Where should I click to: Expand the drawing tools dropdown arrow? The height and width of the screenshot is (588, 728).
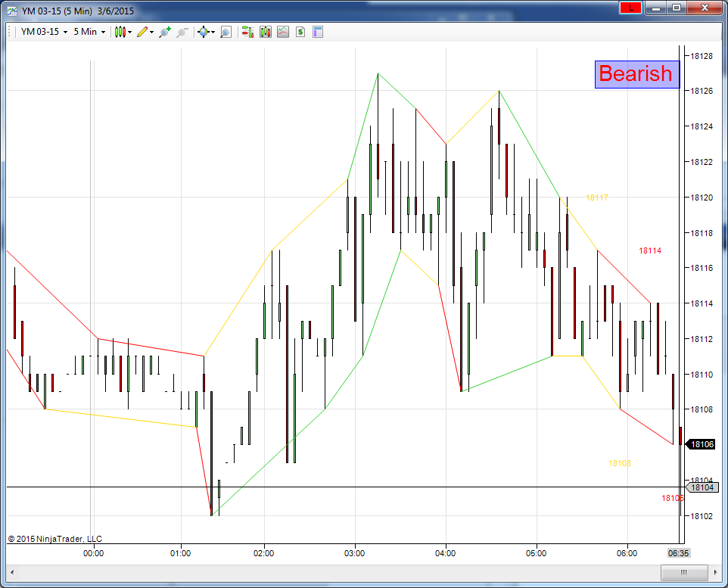[152, 32]
